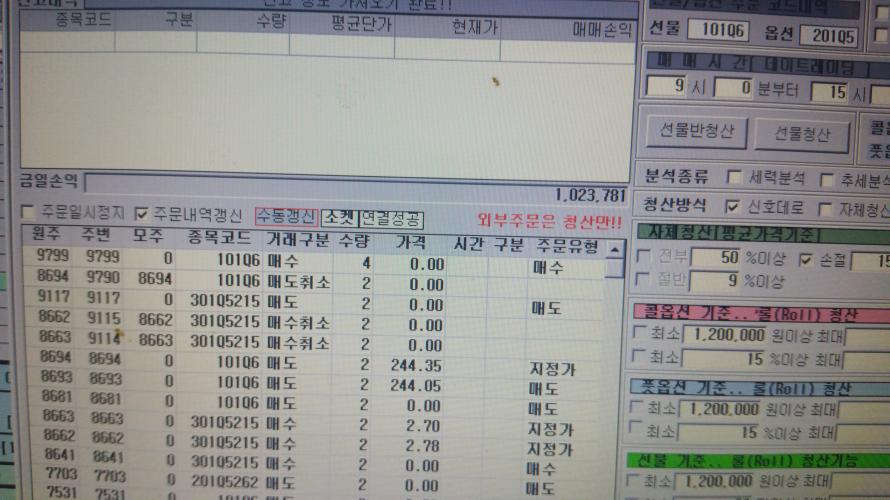Enable the 세력분석 analysis checkbox
Image resolution: width=890 pixels, height=500 pixels.
(x=733, y=179)
